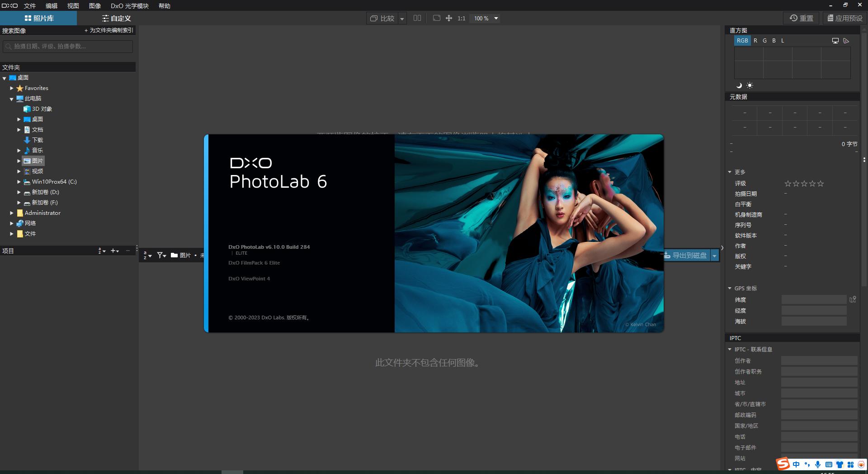This screenshot has width=868, height=474.
Task: Click the 比较 compare button
Action: click(382, 19)
